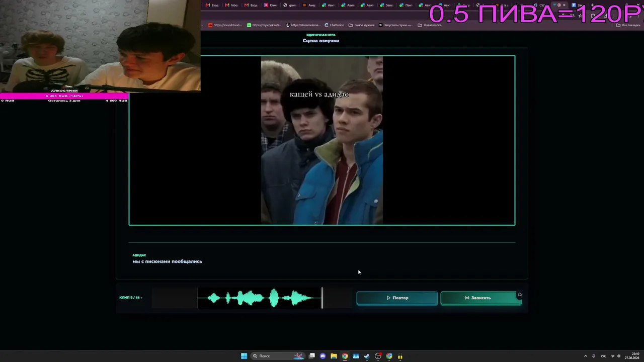Click the headphones icon beside Записать
This screenshot has height=362, width=644.
point(520,295)
